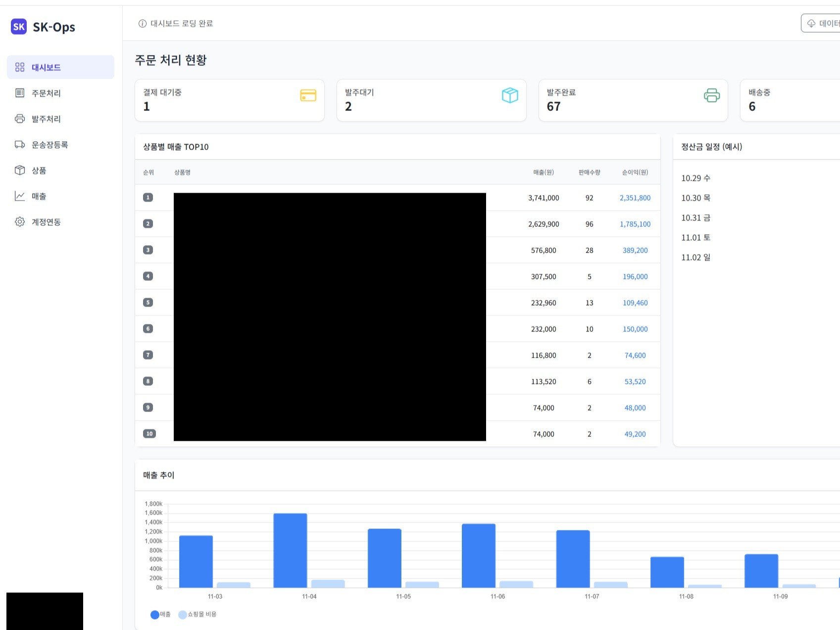Click the credit card icon on 결제 대기중 card

[x=308, y=95]
